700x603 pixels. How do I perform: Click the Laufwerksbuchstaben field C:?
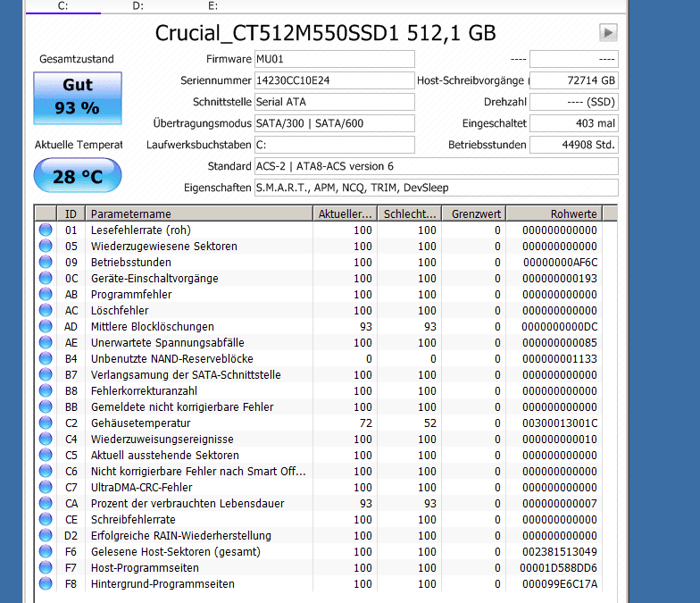[334, 145]
